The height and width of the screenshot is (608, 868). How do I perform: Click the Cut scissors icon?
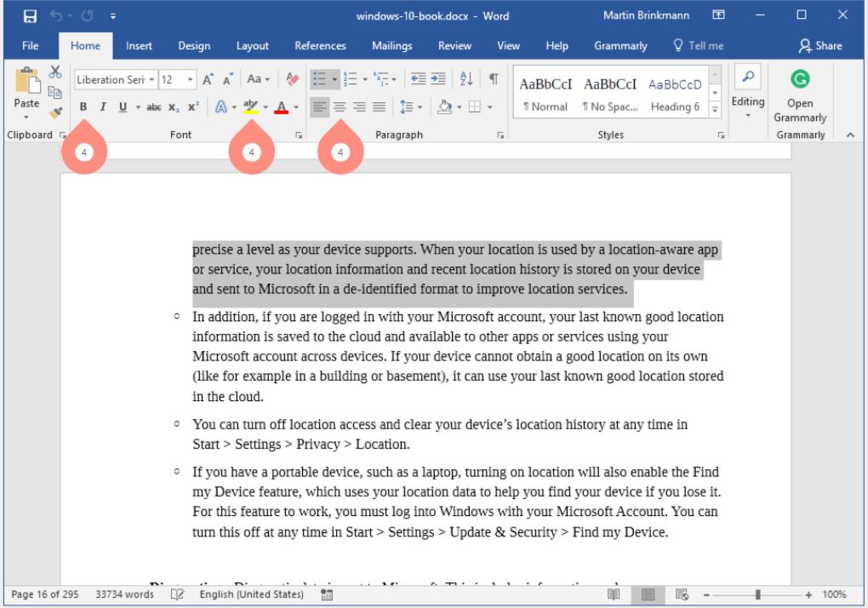tap(55, 72)
